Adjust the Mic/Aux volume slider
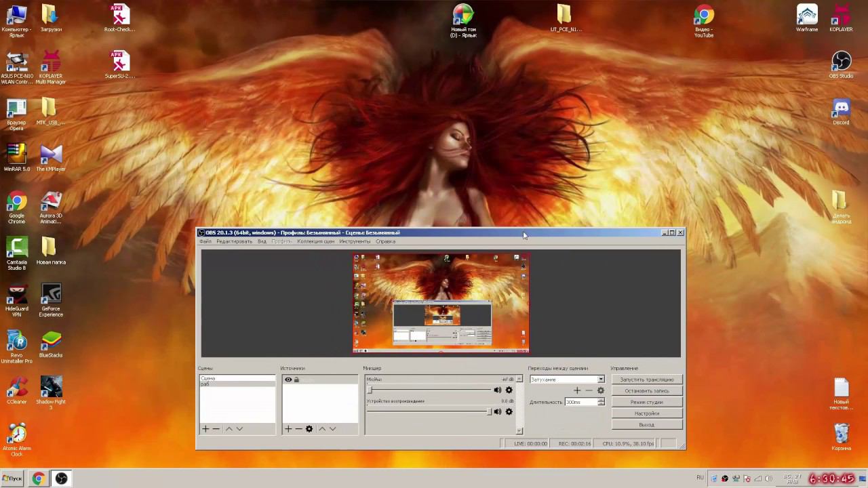Image resolution: width=868 pixels, height=488 pixels. 429,390
